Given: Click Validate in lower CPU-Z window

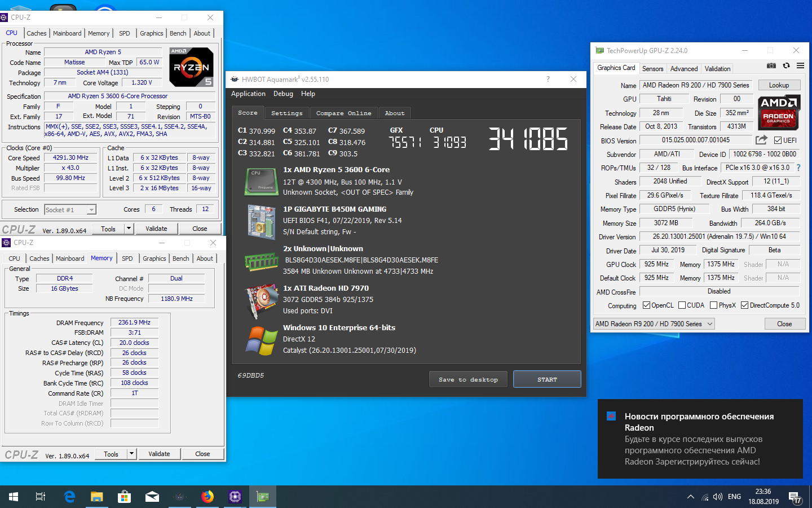Looking at the screenshot, I should coord(159,454).
